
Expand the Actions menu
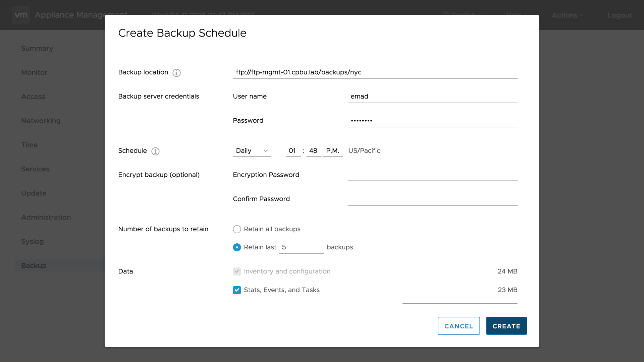(x=567, y=15)
